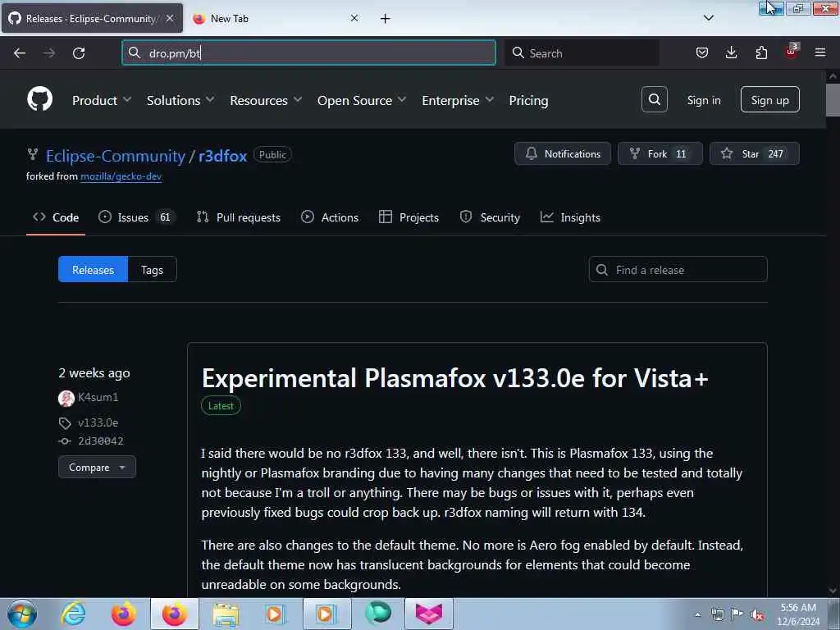Viewport: 840px width, 630px height.
Task: Select the Tags toggle button
Action: pyautogui.click(x=152, y=269)
